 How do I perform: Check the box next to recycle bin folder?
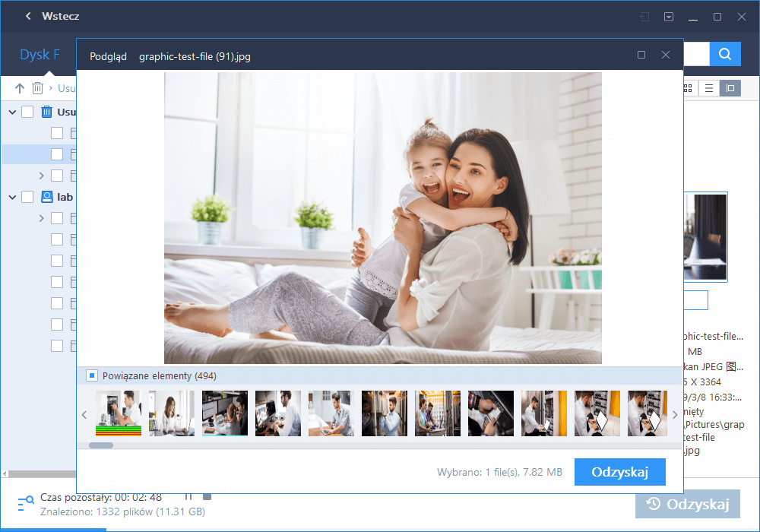pos(27,112)
